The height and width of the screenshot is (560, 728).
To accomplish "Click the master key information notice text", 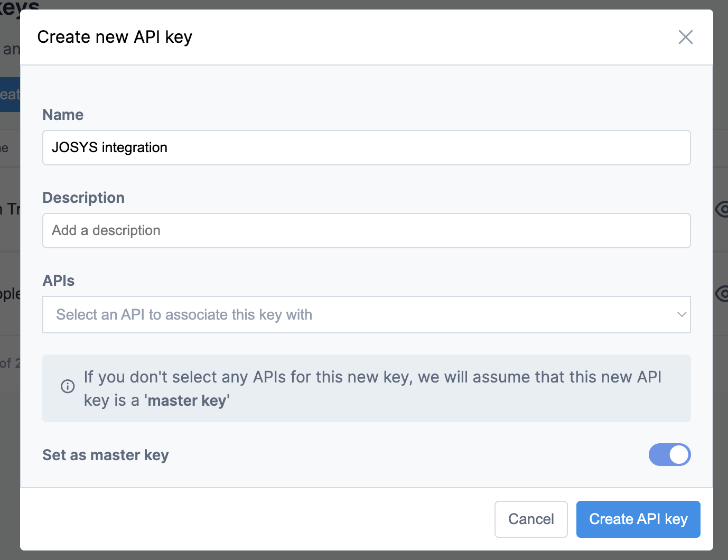I will (372, 377).
